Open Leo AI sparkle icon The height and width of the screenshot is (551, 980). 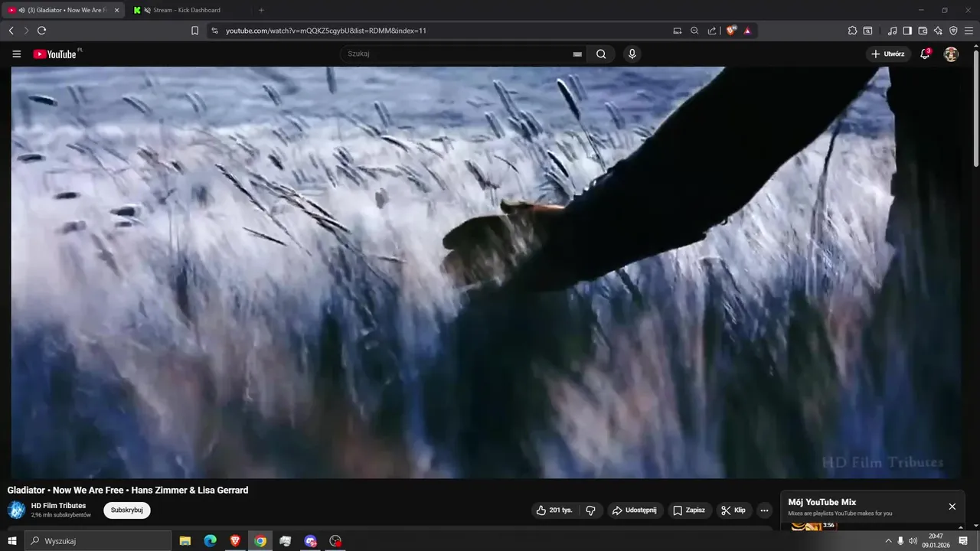pos(938,31)
